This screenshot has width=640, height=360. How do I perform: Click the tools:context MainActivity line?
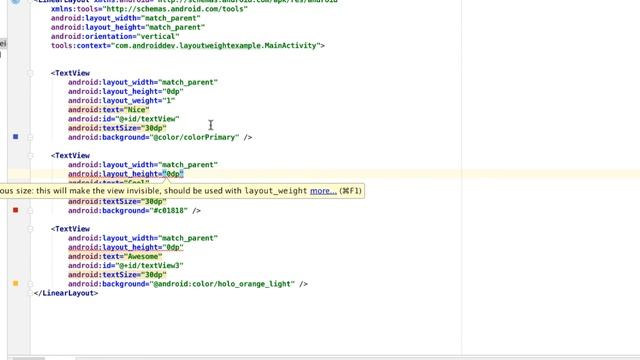click(x=188, y=45)
